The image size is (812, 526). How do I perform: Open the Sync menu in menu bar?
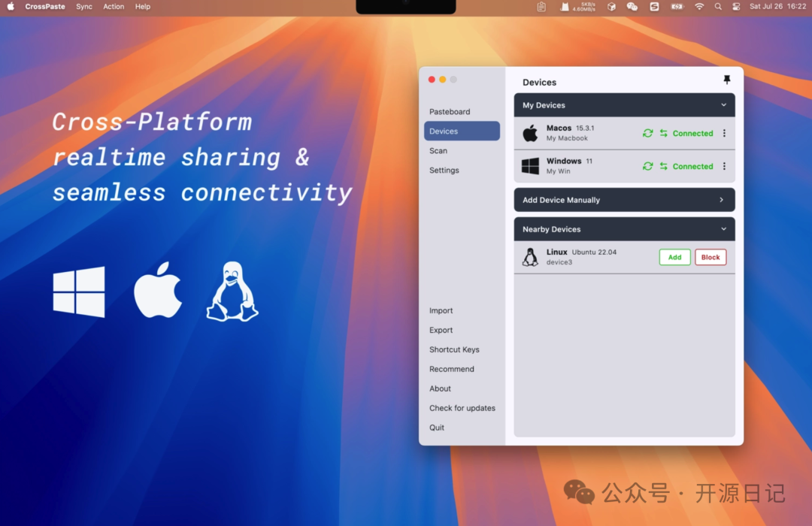(84, 7)
